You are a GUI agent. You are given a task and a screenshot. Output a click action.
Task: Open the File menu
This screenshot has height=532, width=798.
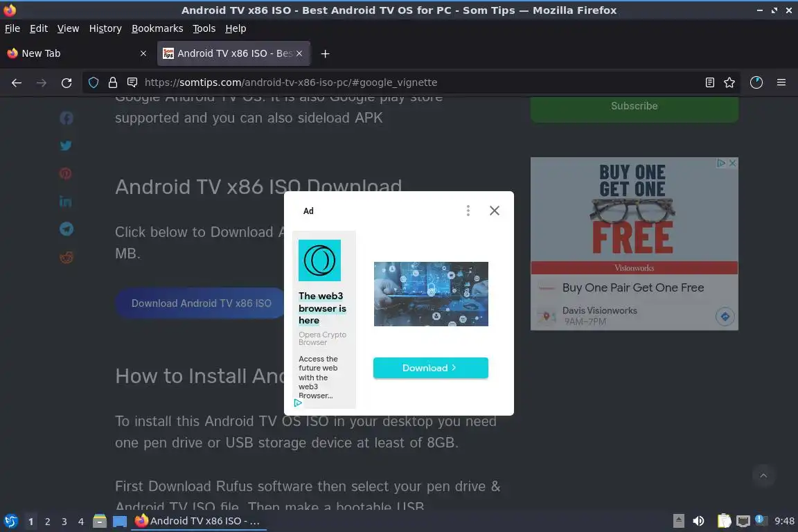(x=12, y=28)
